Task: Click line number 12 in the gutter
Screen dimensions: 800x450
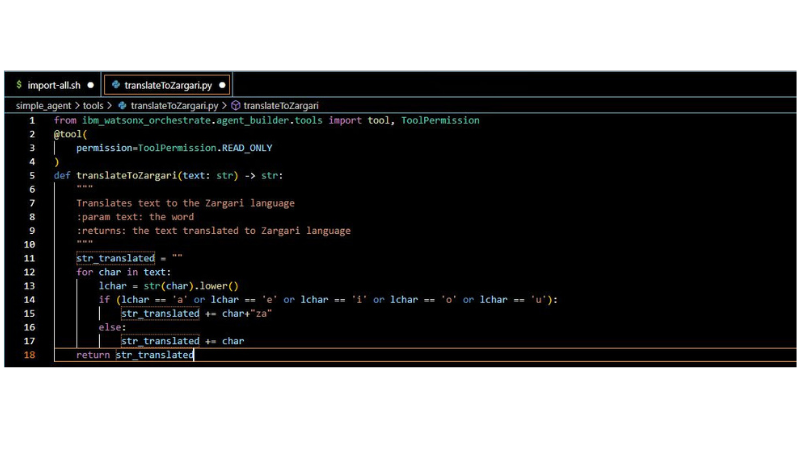Action: pos(30,272)
